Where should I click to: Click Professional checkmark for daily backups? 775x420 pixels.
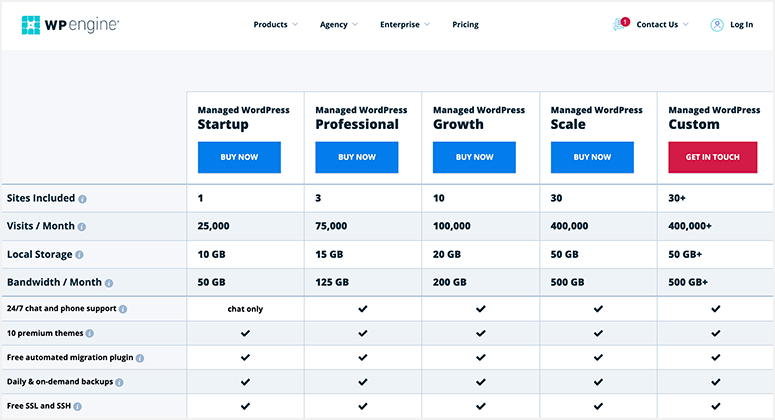click(363, 381)
